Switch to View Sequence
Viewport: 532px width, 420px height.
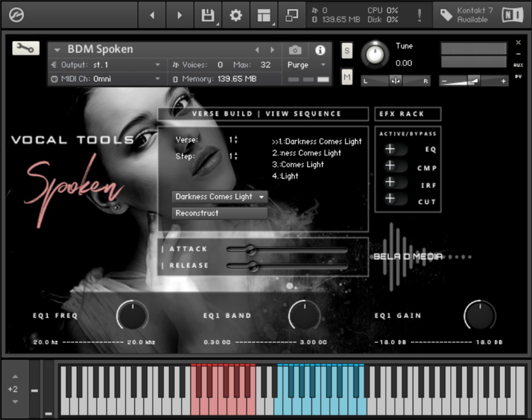[x=304, y=114]
